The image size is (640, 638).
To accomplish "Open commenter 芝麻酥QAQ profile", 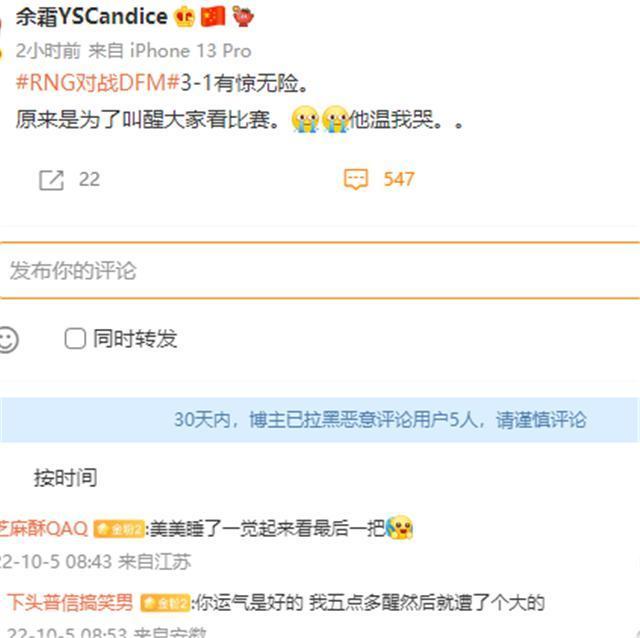I will [44, 529].
